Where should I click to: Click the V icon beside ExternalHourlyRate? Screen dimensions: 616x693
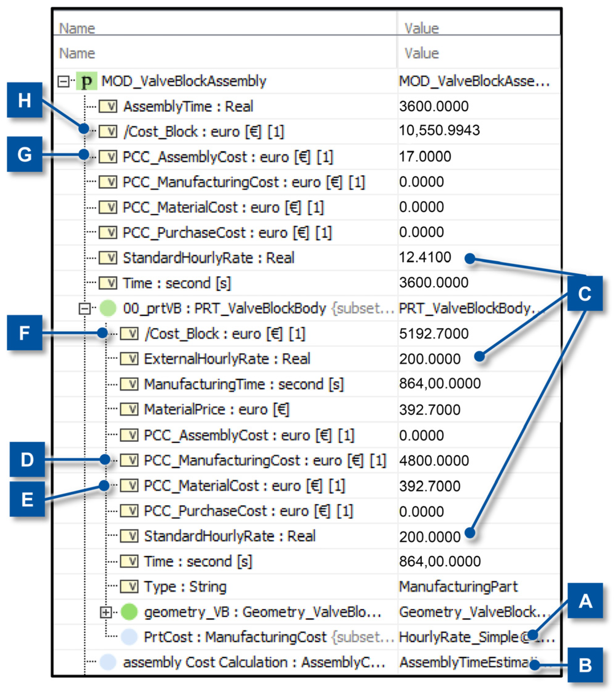[x=129, y=359]
